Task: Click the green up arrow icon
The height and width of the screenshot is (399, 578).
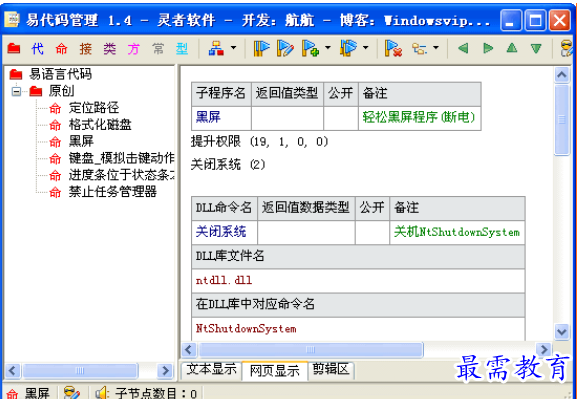Action: pos(512,48)
